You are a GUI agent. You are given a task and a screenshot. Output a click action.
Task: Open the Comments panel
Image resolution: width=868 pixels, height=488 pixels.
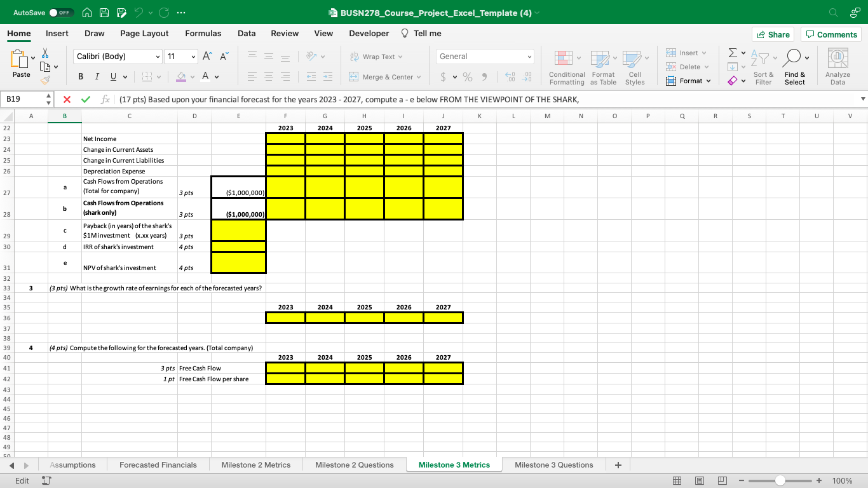831,34
